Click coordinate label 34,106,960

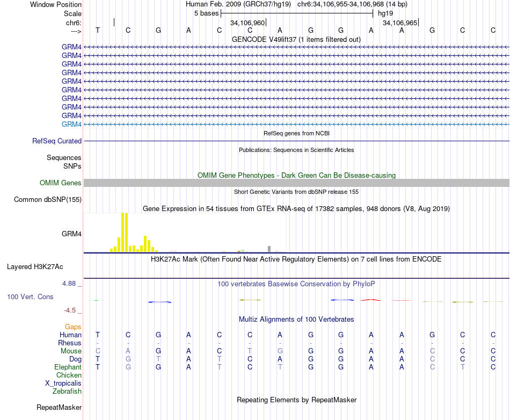(x=247, y=23)
